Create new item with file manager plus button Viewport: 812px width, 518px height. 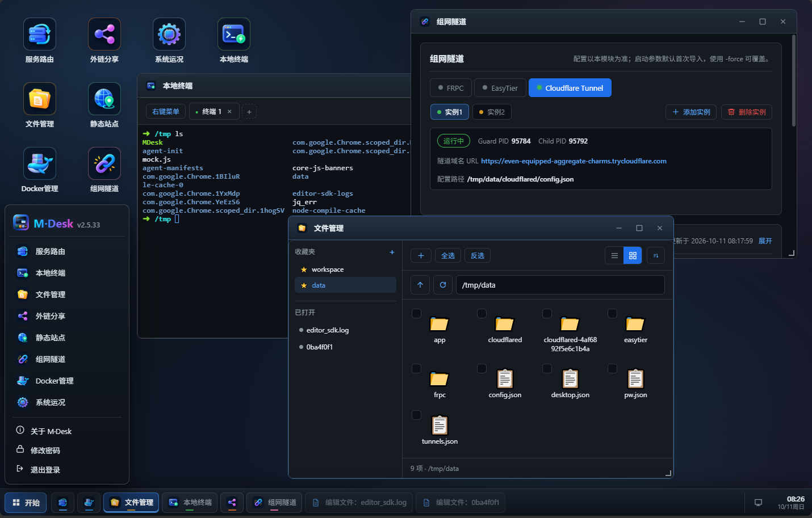pos(421,255)
